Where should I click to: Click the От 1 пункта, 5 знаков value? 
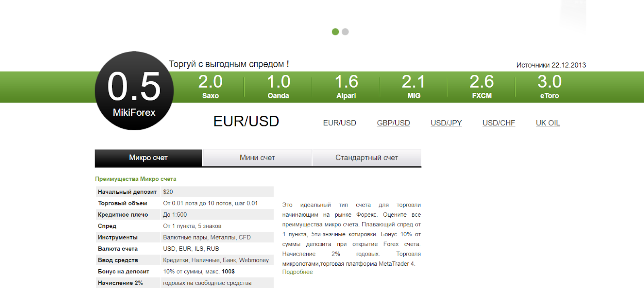click(192, 226)
